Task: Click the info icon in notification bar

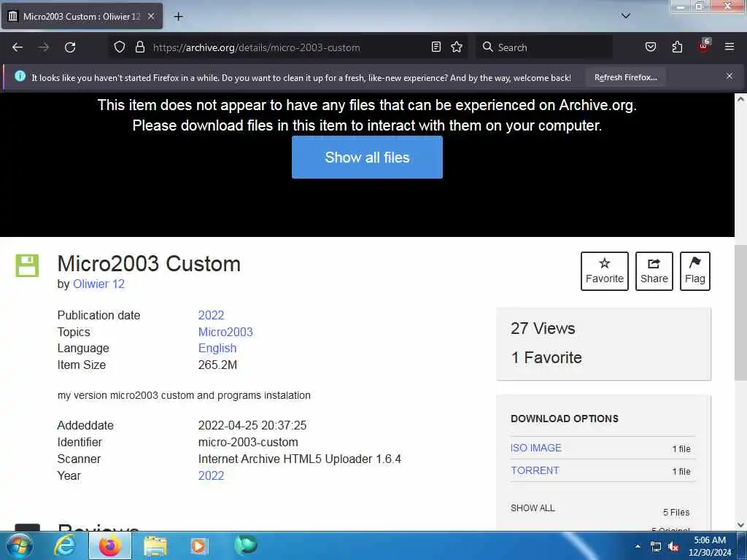Action: (x=20, y=76)
